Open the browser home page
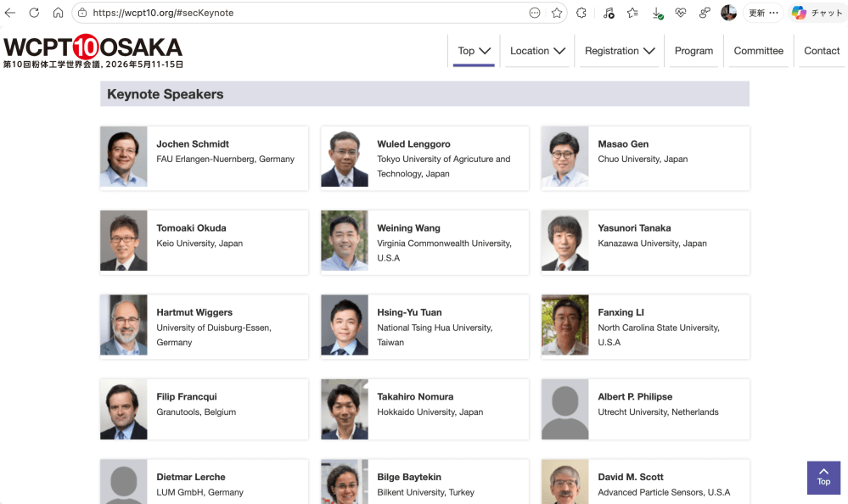 57,13
